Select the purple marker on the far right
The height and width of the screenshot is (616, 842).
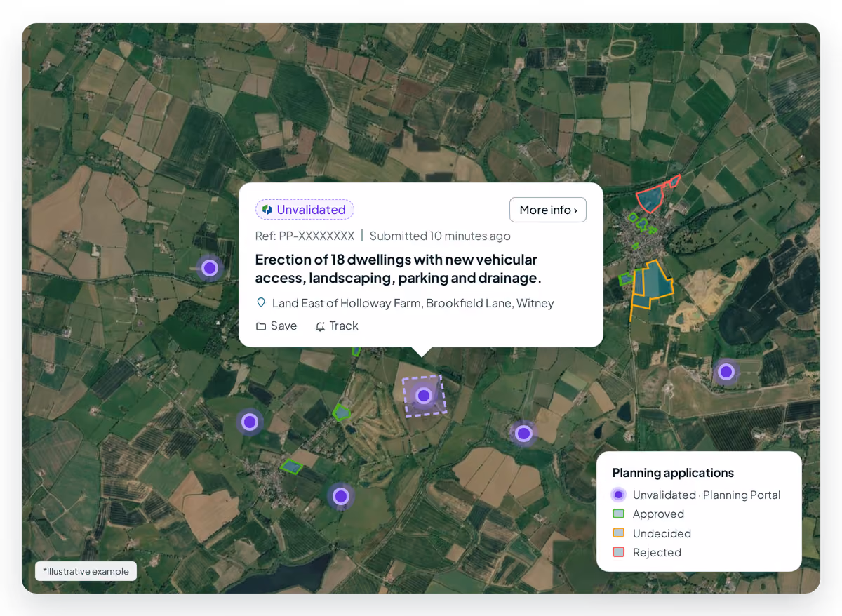(726, 372)
